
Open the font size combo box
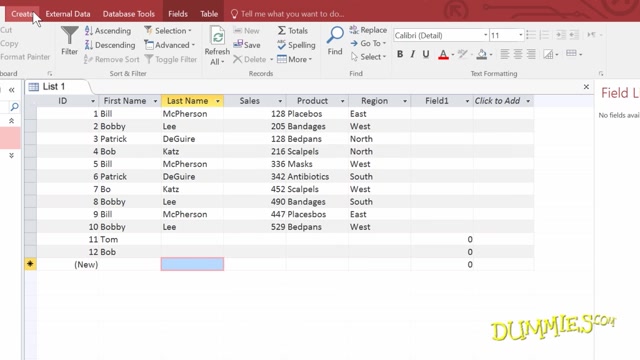[506, 35]
